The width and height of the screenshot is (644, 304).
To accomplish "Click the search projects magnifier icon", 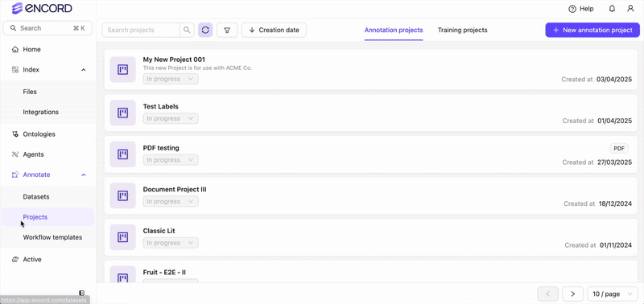I will click(187, 30).
